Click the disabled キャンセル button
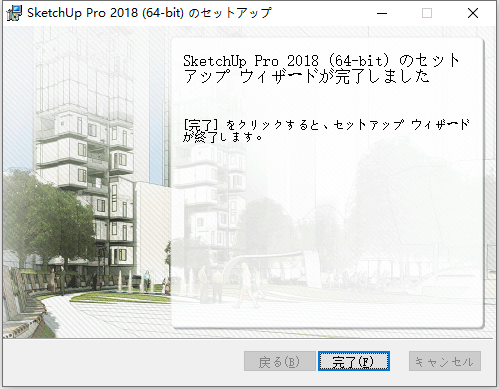 point(445,361)
